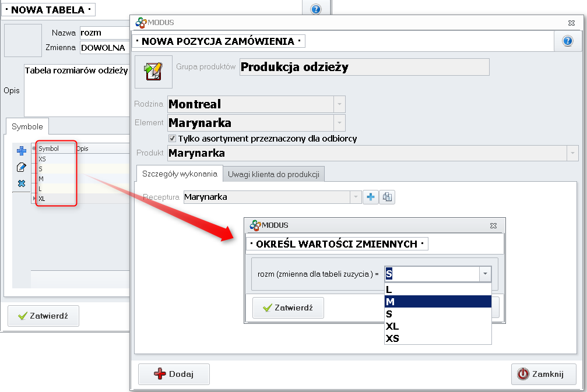Click the edit form icon near Grupa produktów

pyautogui.click(x=153, y=71)
